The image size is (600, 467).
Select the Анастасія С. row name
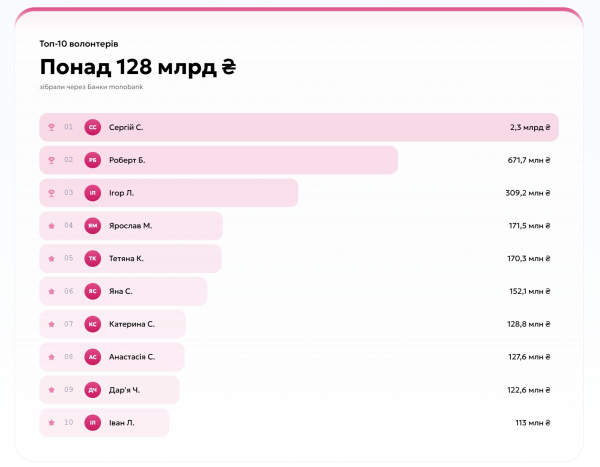(132, 357)
